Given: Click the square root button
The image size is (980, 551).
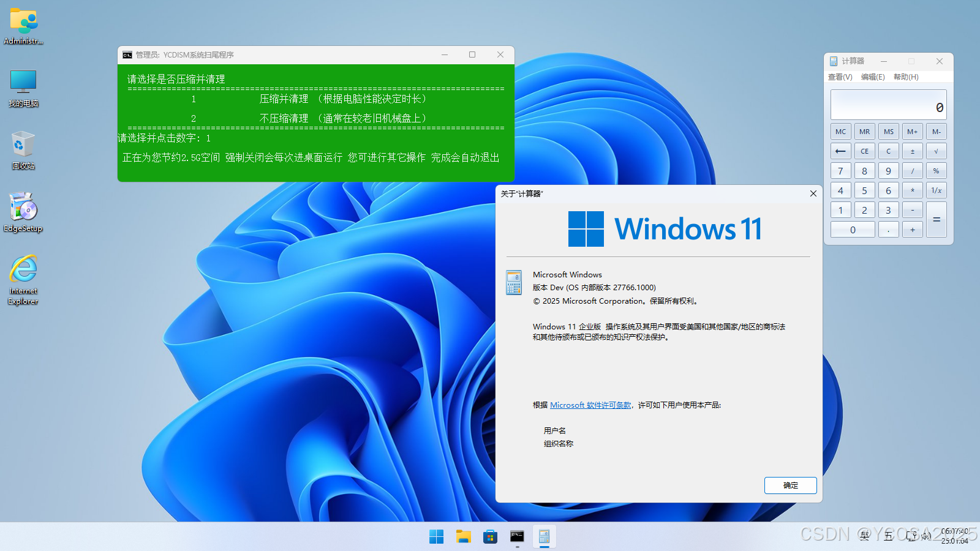Looking at the screenshot, I should point(936,151).
